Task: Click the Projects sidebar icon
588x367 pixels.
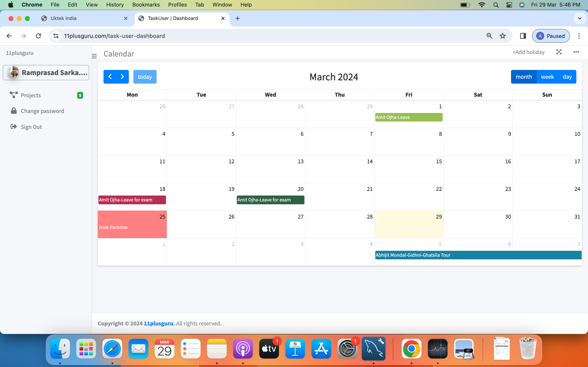Action: tap(14, 95)
